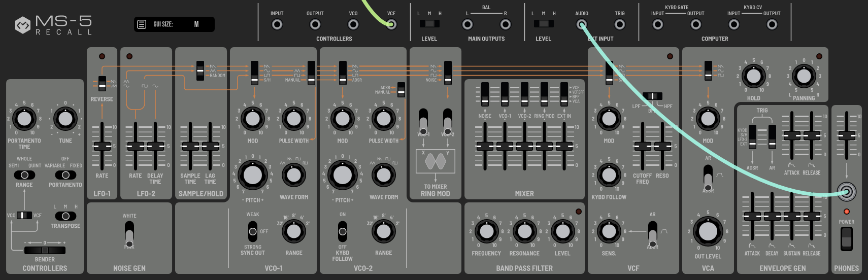Click the PHONES volume fader
Image resolution: width=868 pixels, height=280 pixels.
846,135
